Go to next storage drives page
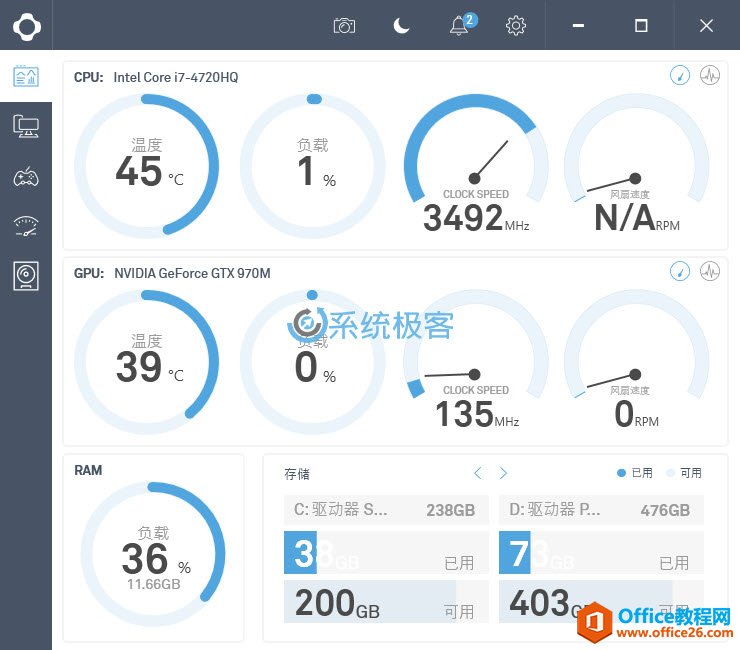Viewport: 740px width, 650px height. (503, 473)
